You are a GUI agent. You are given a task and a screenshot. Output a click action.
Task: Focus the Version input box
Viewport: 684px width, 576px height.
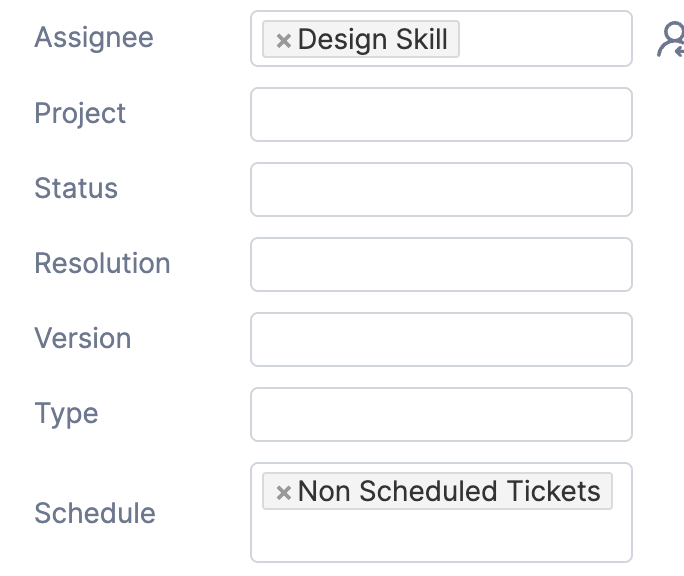tap(441, 339)
